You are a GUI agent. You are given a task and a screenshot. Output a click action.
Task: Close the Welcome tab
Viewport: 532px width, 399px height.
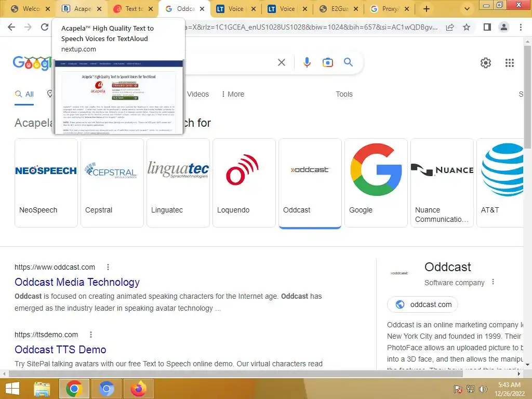48,9
